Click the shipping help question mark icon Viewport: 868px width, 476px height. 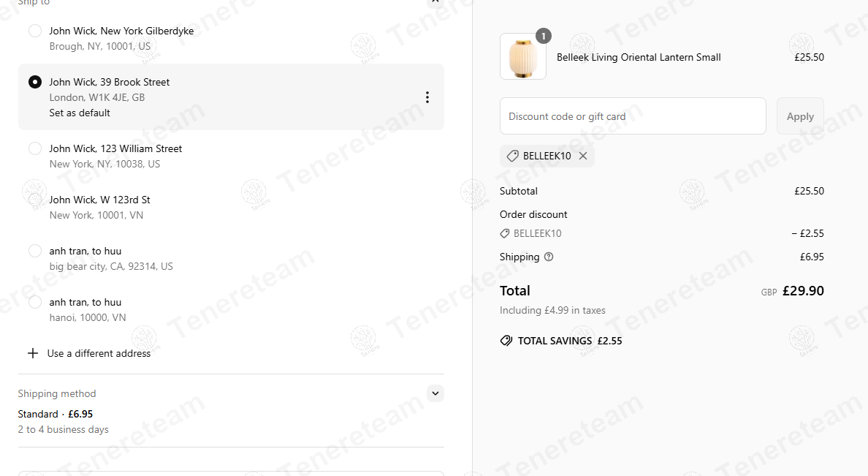(549, 257)
